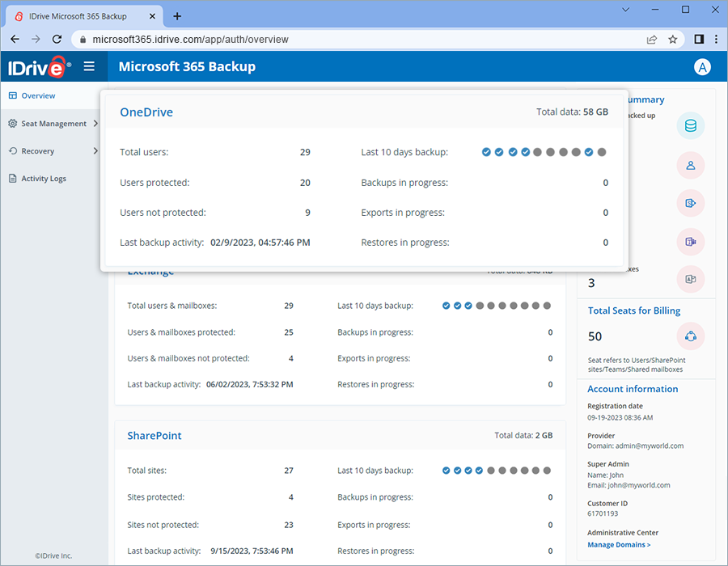The height and width of the screenshot is (566, 728).
Task: Click the IDrive logo
Action: [x=40, y=67]
